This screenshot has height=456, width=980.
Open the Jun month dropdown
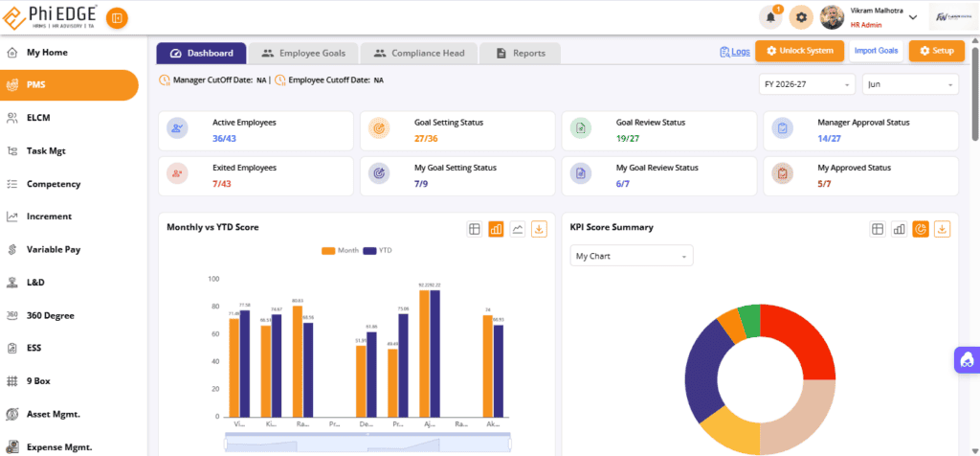(910, 84)
